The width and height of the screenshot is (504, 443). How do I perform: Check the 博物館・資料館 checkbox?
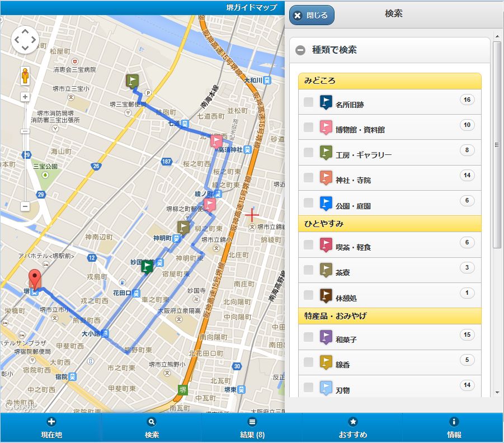[308, 127]
